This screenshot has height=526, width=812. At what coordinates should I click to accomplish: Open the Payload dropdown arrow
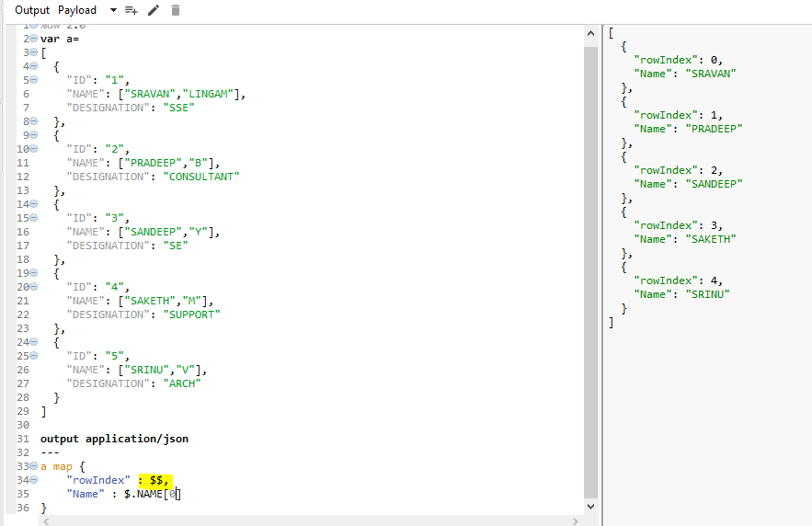coord(113,10)
